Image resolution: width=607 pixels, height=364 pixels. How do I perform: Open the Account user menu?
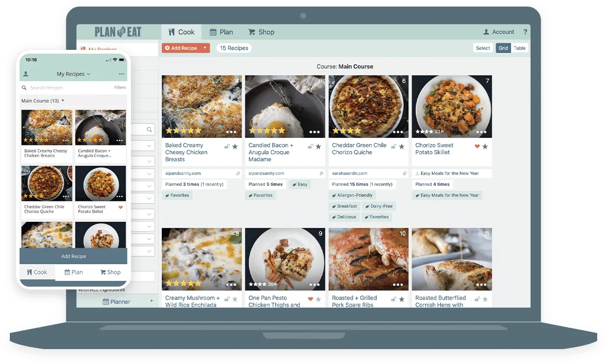(x=498, y=32)
